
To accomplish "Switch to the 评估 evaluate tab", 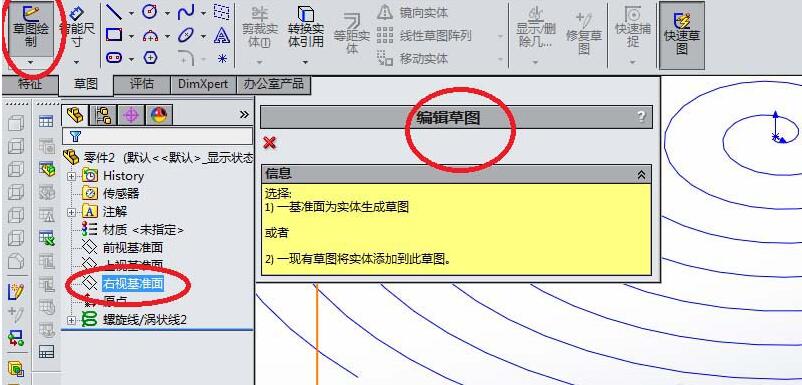I will pos(142,84).
